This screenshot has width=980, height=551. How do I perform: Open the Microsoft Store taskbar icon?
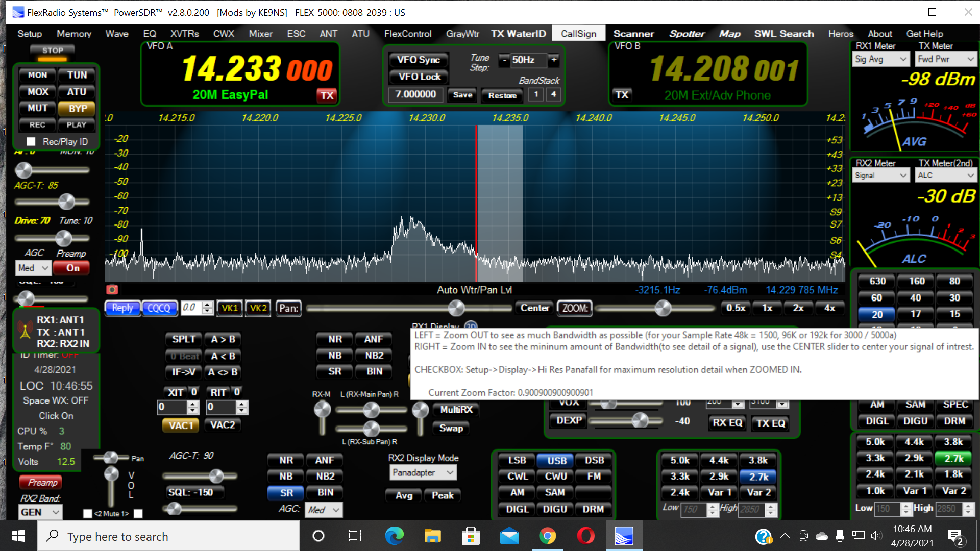click(x=471, y=536)
